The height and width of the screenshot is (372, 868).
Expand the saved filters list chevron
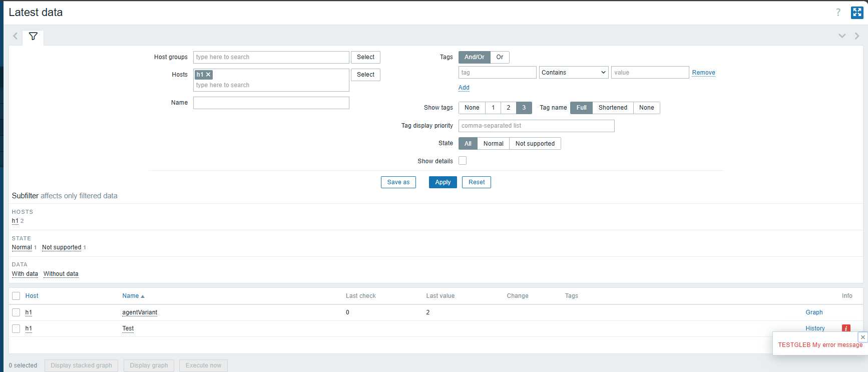point(842,36)
